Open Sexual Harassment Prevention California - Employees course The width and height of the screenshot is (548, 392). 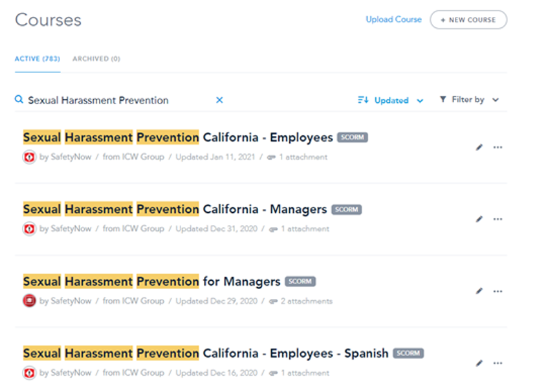click(178, 138)
